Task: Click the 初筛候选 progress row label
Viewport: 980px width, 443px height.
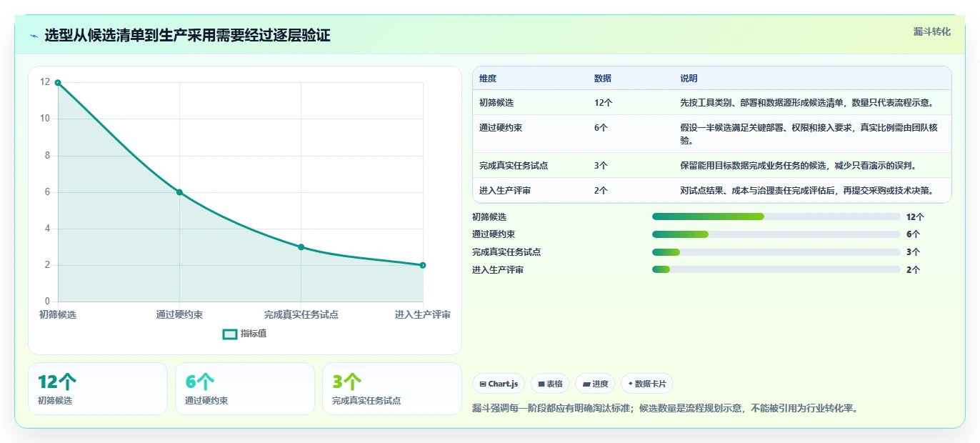Action: [x=489, y=216]
